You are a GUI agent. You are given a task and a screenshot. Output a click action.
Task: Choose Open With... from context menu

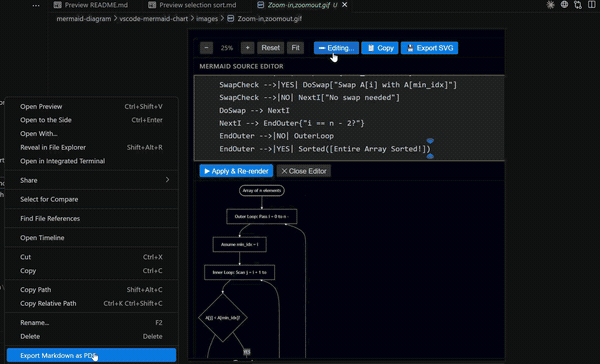click(91, 134)
